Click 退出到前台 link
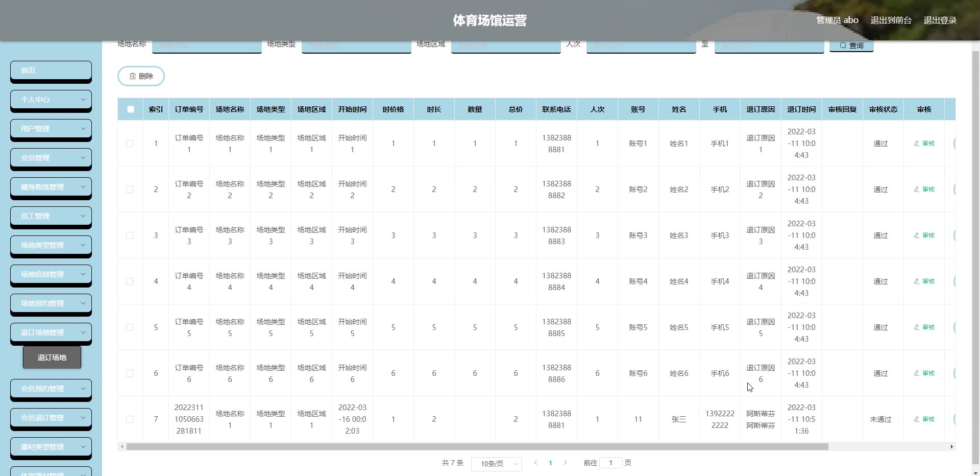The width and height of the screenshot is (980, 476). 891,20
